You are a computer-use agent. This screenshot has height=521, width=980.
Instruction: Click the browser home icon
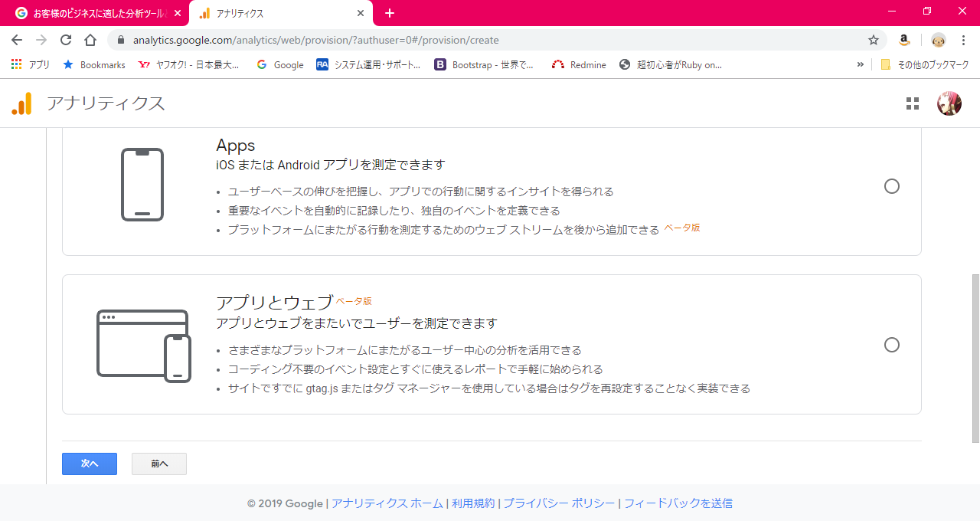[x=90, y=40]
